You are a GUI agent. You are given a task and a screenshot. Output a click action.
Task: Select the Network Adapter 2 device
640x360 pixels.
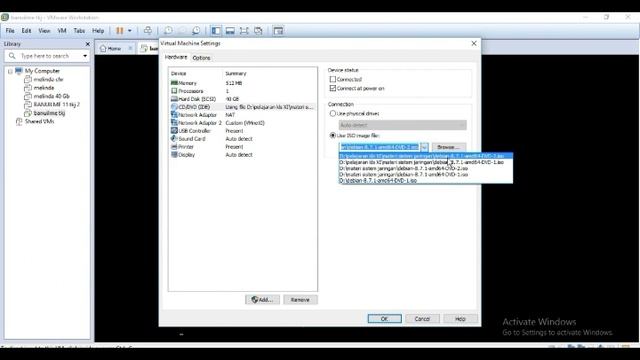[x=242, y=123]
